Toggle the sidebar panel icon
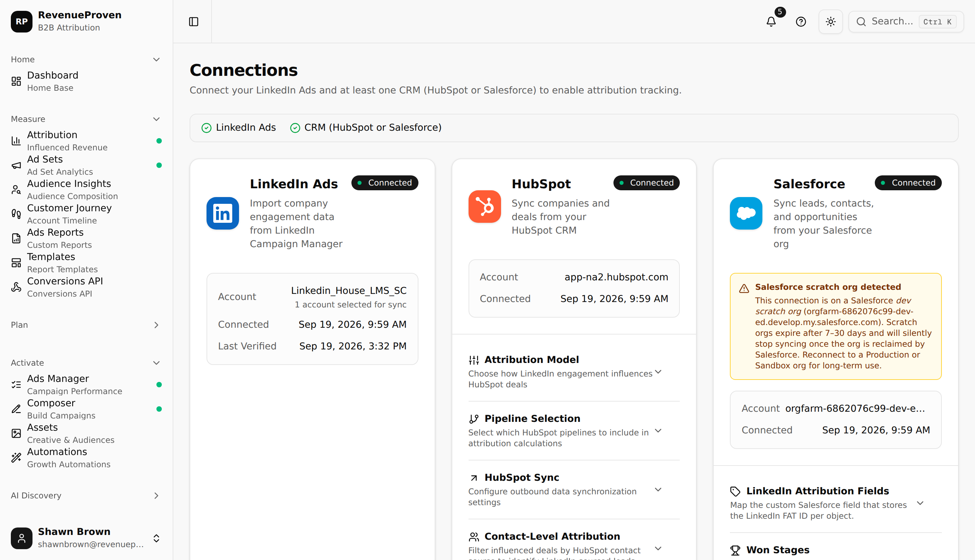The width and height of the screenshot is (975, 560). (x=194, y=22)
